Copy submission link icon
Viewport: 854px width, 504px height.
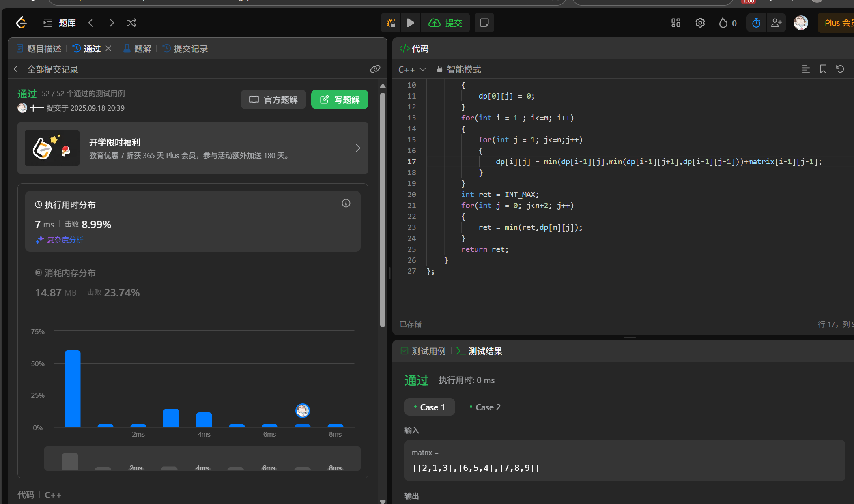click(x=375, y=69)
